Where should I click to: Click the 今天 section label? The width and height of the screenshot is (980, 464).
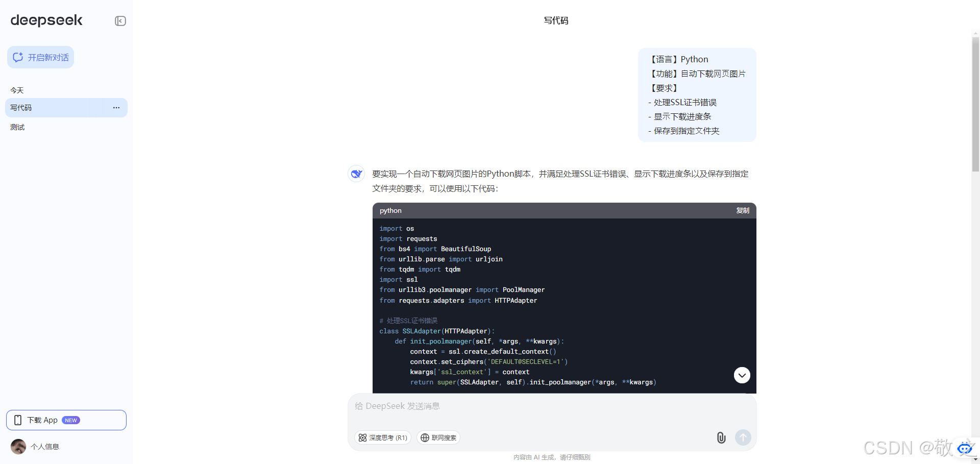(17, 90)
